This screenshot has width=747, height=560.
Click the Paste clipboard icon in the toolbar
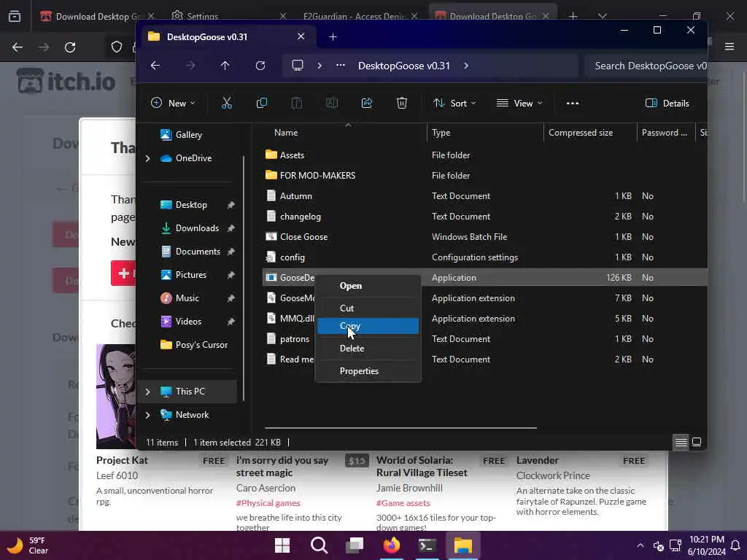tap(296, 103)
